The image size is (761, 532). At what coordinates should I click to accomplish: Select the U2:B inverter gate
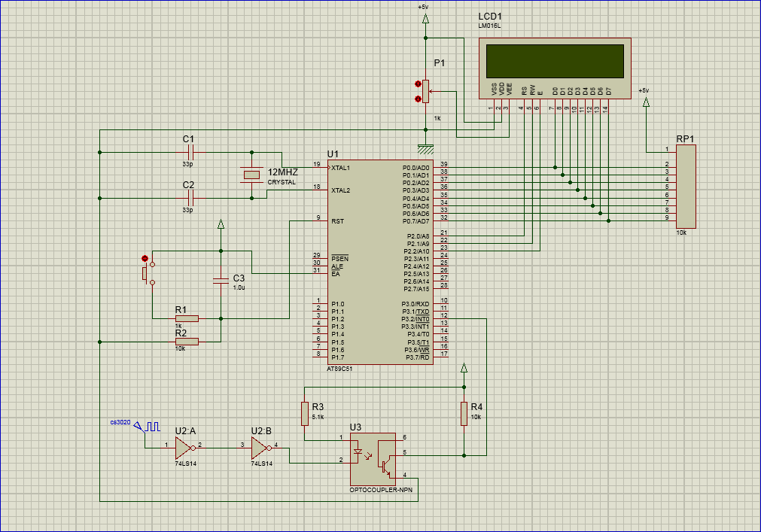260,448
